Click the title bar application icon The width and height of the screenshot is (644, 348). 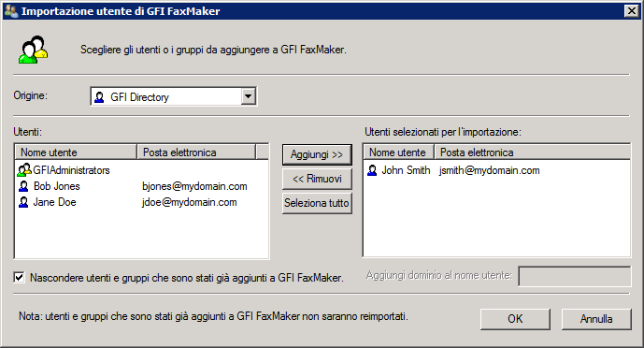[x=11, y=10]
